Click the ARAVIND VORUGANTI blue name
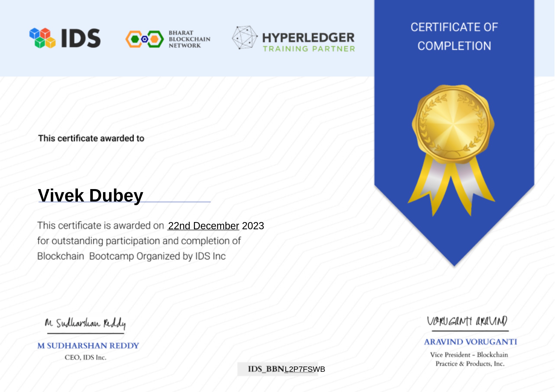This screenshot has width=555, height=392. (x=470, y=342)
